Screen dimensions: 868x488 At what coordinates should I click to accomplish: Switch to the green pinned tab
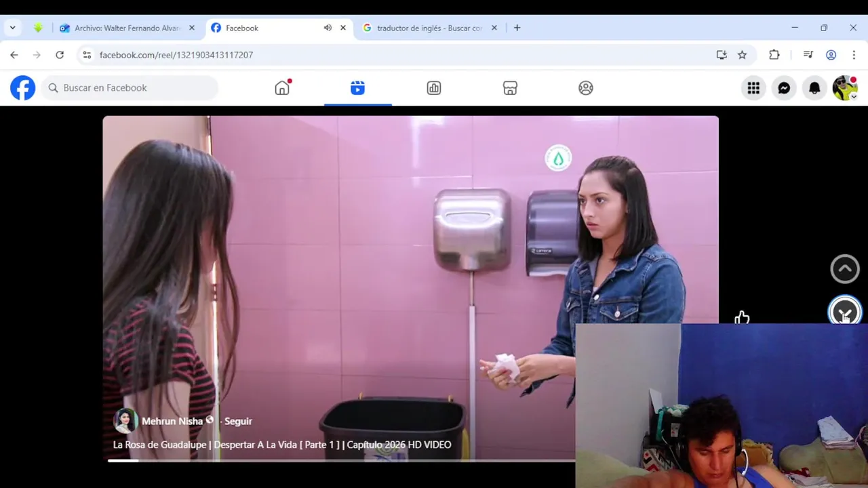(x=38, y=28)
